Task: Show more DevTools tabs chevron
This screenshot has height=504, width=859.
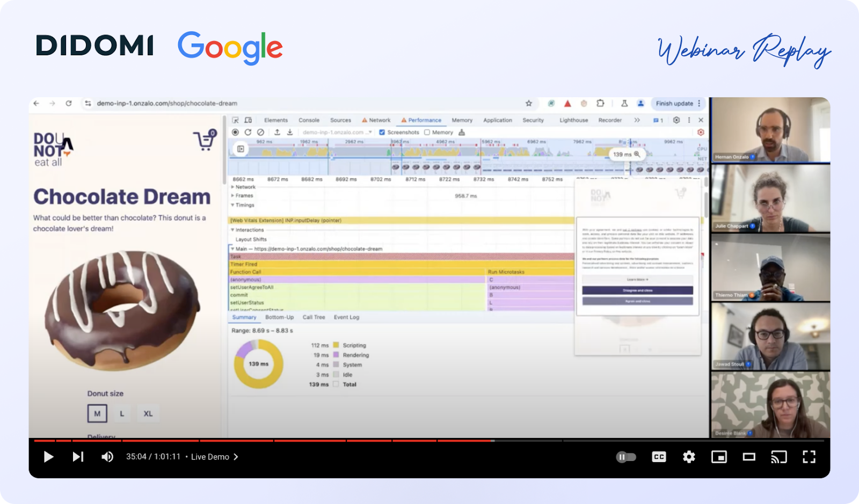Action: [637, 120]
